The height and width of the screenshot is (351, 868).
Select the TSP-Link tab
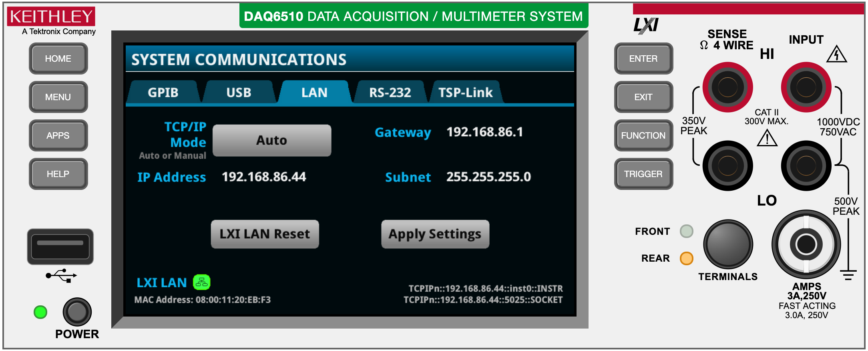point(465,93)
